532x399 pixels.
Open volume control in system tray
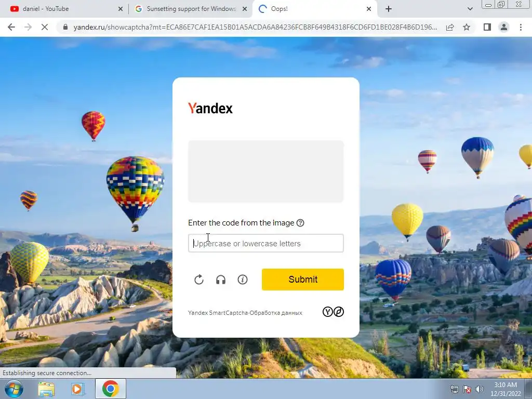[480, 389]
